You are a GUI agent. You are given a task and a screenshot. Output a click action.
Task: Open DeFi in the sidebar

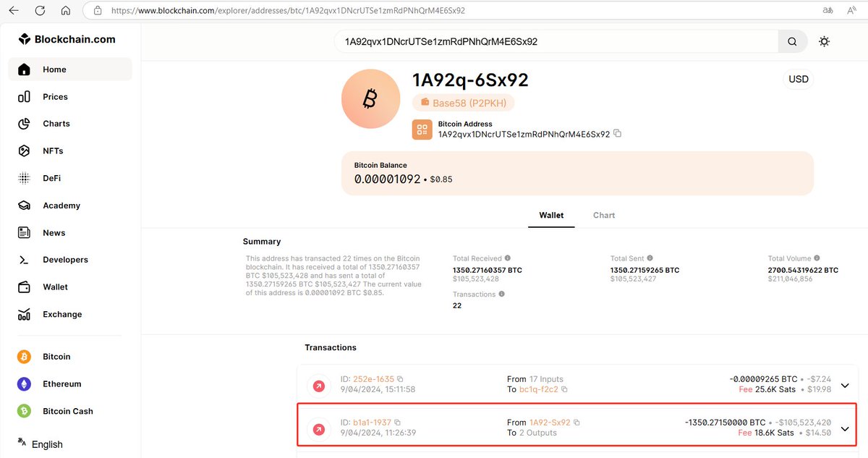click(70, 178)
